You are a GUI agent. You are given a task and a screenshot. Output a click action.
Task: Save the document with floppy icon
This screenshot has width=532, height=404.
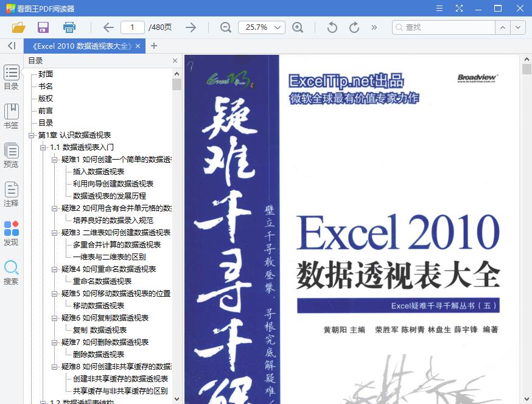43,27
